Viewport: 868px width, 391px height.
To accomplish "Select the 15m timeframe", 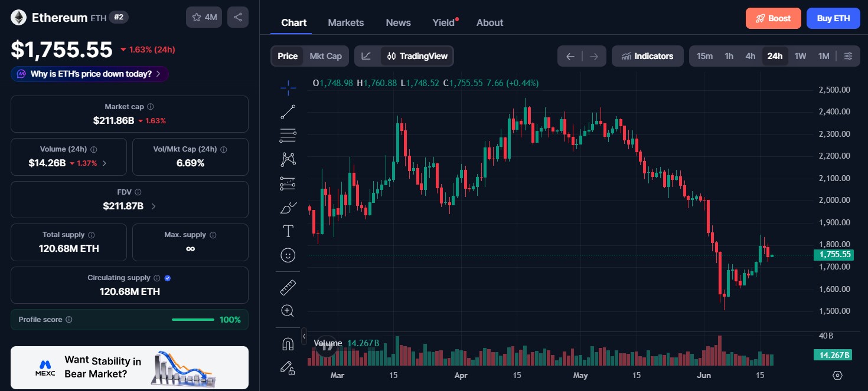I will click(x=704, y=56).
